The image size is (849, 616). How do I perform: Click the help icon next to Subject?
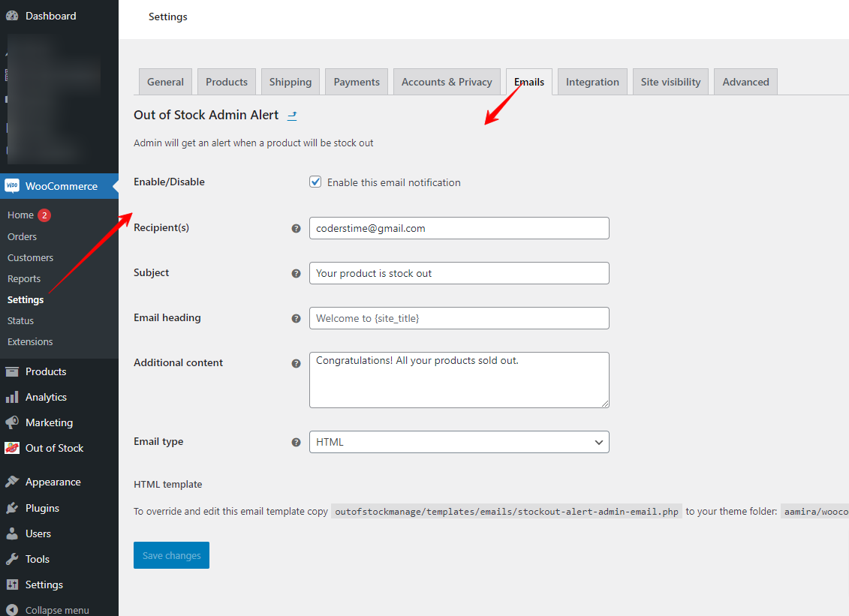pos(297,273)
